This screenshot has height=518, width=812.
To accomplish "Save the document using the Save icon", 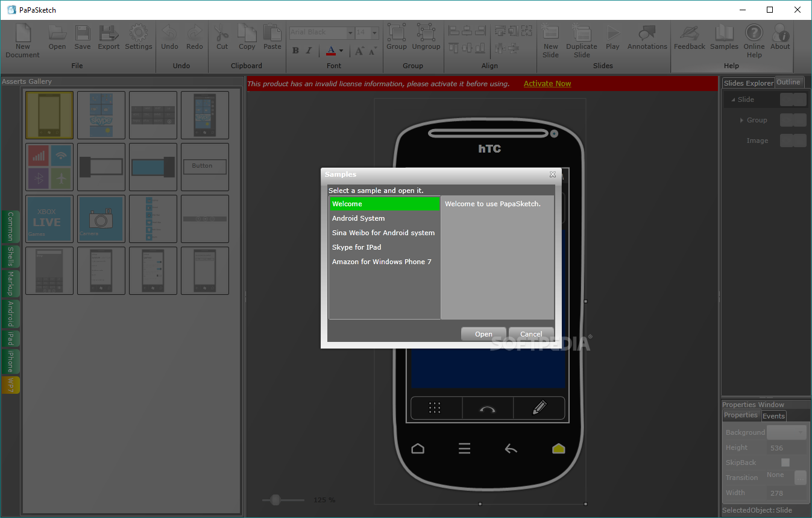I will click(x=83, y=33).
